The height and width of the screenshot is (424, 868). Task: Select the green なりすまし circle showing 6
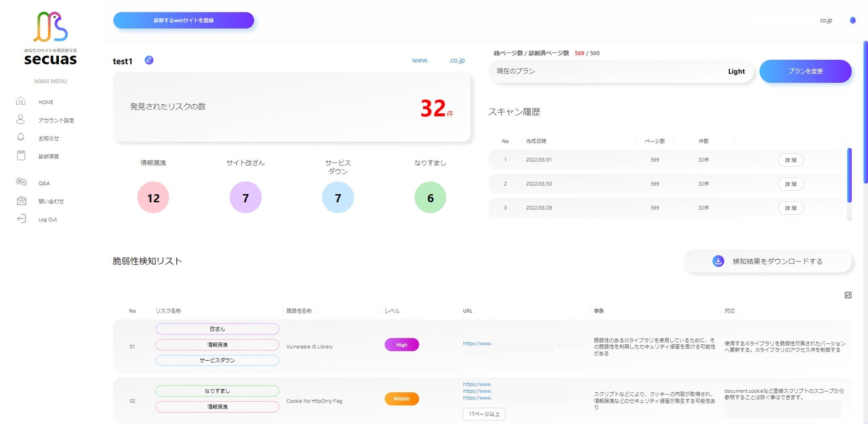point(430,197)
